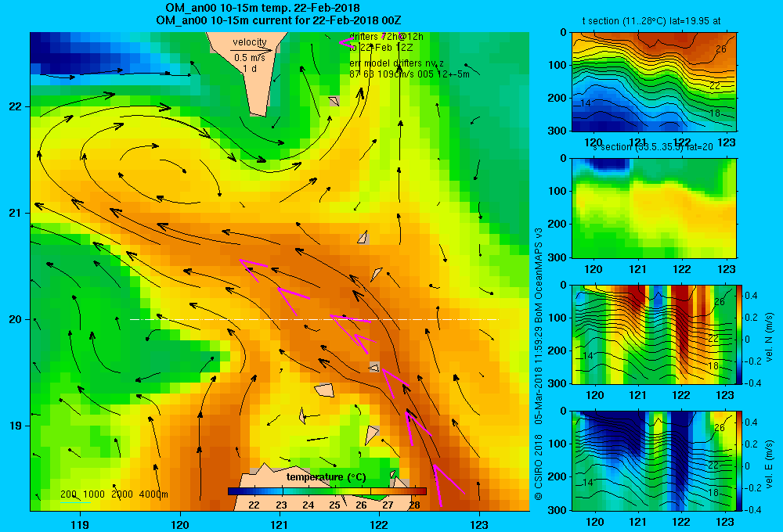Viewport: 783px width, 532px height.
Task: Click the '14' isotherm label in temperature section
Action: (x=586, y=102)
